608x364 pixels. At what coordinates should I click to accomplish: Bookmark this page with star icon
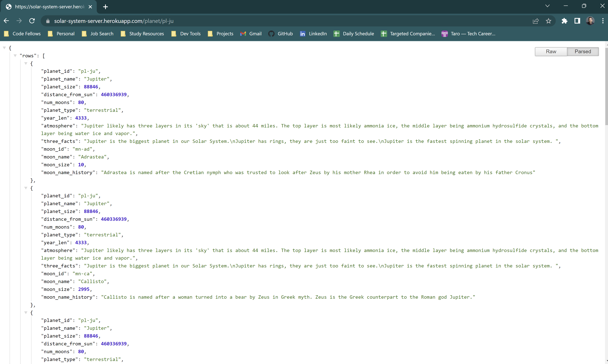(548, 21)
